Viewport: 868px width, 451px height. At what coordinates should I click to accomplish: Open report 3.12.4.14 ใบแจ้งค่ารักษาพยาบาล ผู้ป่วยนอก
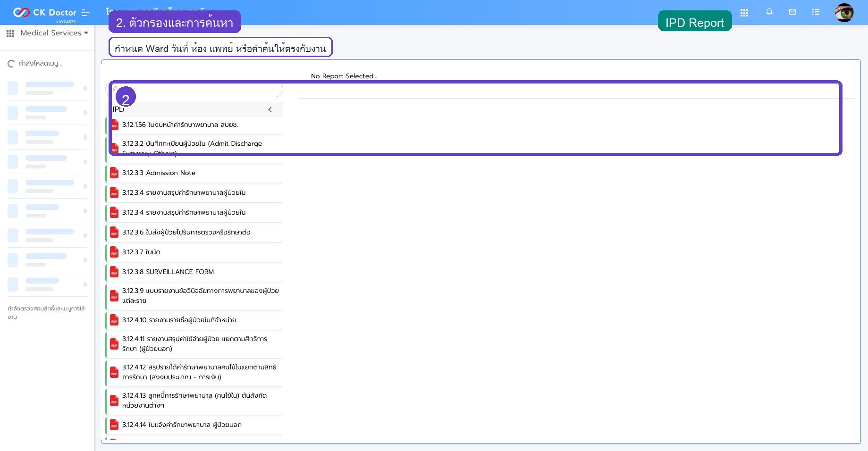pyautogui.click(x=194, y=425)
